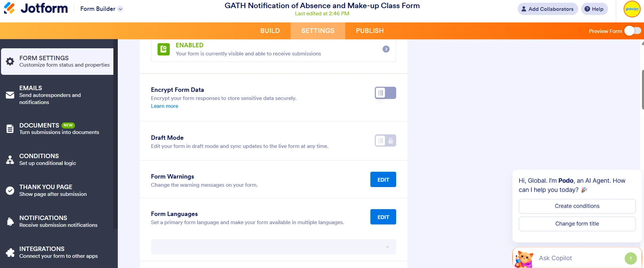This screenshot has height=268, width=644.
Task: Click inside the Ask Copilot field
Action: pos(577,258)
